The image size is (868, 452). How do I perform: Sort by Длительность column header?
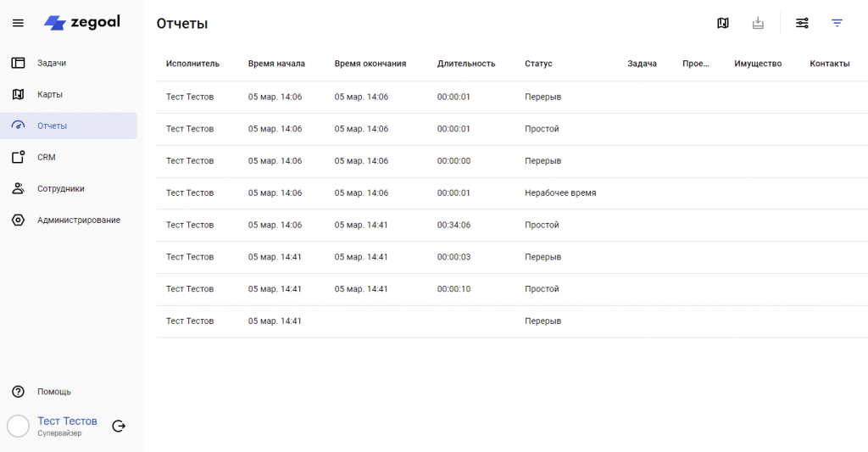466,64
